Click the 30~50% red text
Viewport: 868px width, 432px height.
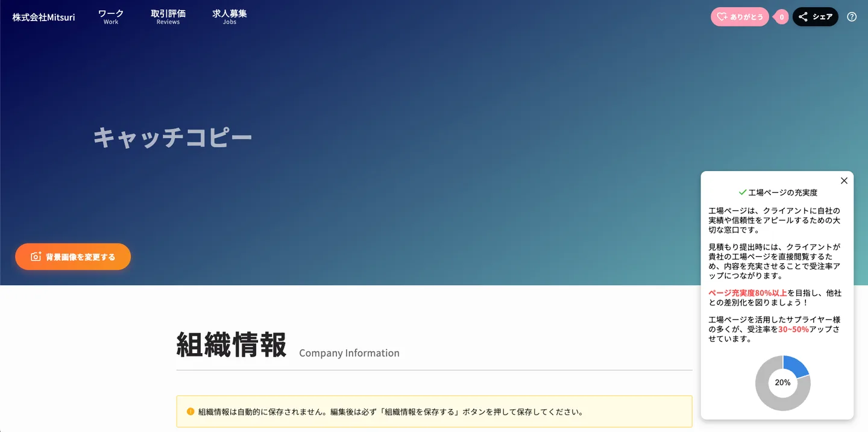(x=794, y=330)
